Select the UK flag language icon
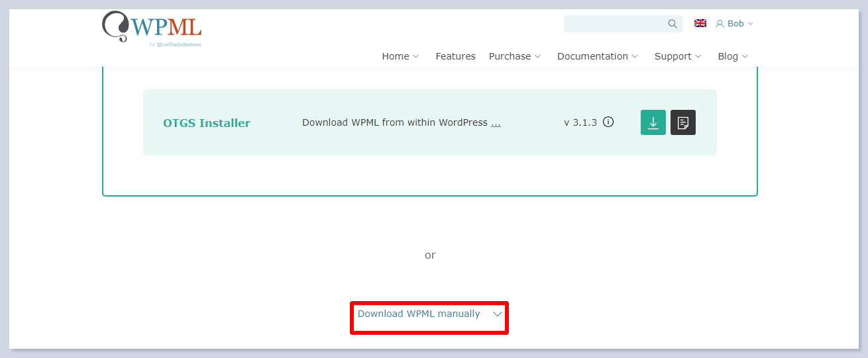This screenshot has height=358, width=868. tap(700, 23)
